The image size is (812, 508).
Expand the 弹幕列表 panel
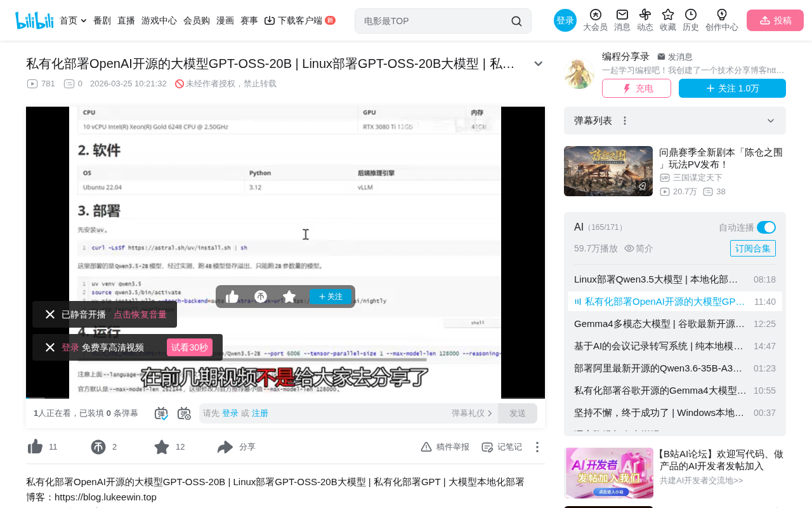(771, 121)
